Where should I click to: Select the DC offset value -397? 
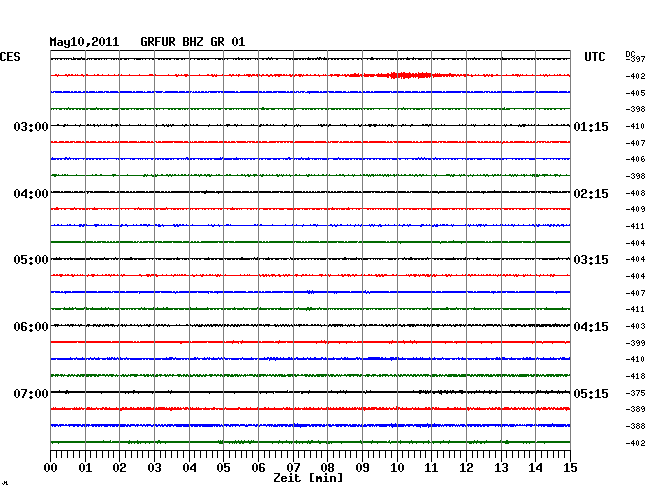[x=635, y=59]
